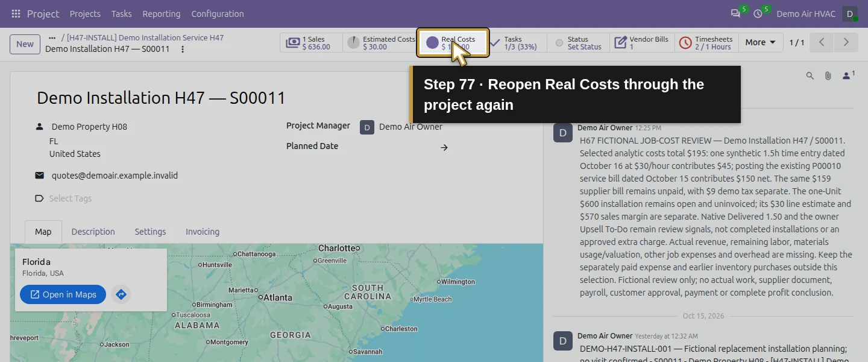This screenshot has width=868, height=362.
Task: Open the Timesheets stat button
Action: tap(706, 43)
